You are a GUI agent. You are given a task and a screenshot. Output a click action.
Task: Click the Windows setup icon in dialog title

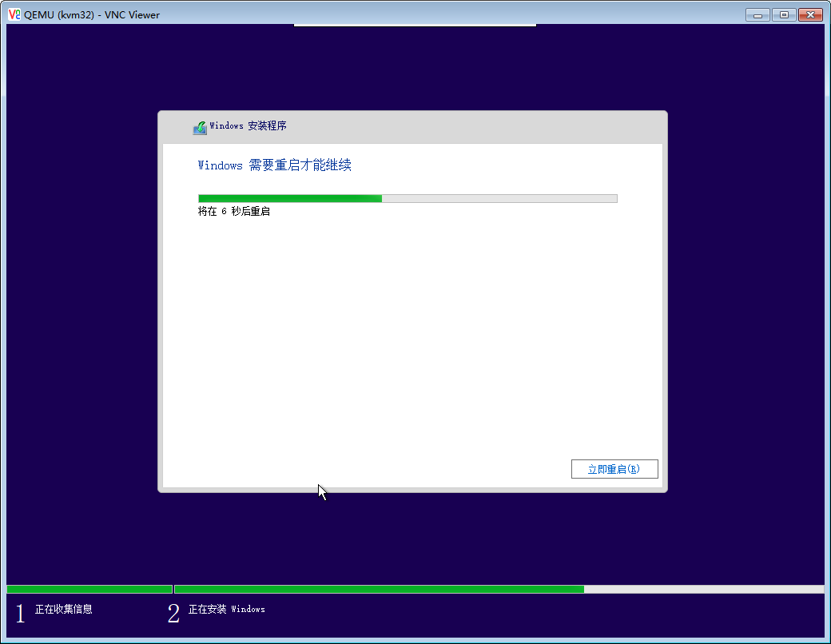click(200, 128)
